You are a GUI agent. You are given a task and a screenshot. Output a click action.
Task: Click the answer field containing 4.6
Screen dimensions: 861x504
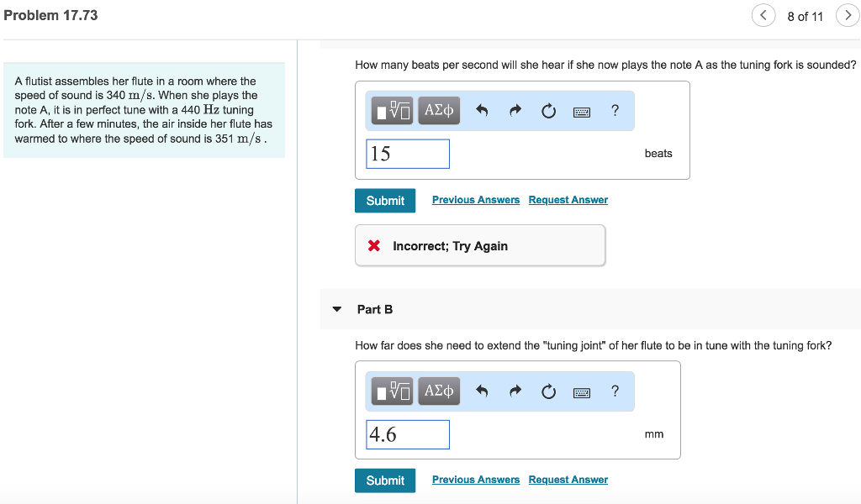[x=408, y=434]
